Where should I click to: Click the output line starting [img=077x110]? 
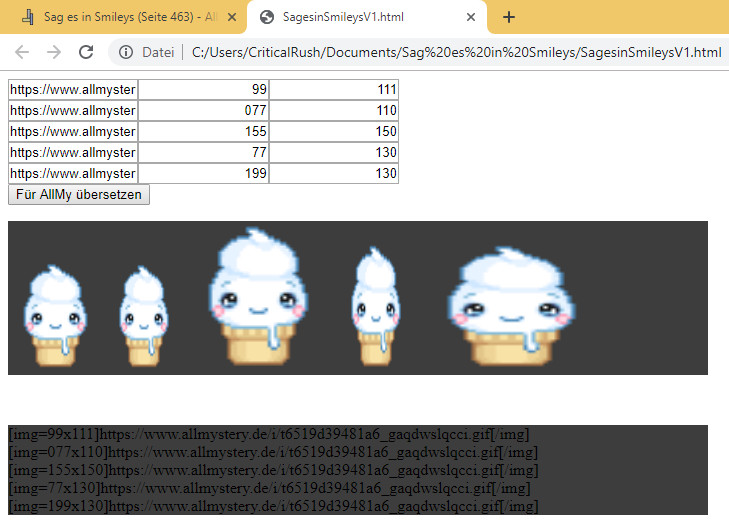pos(273,452)
